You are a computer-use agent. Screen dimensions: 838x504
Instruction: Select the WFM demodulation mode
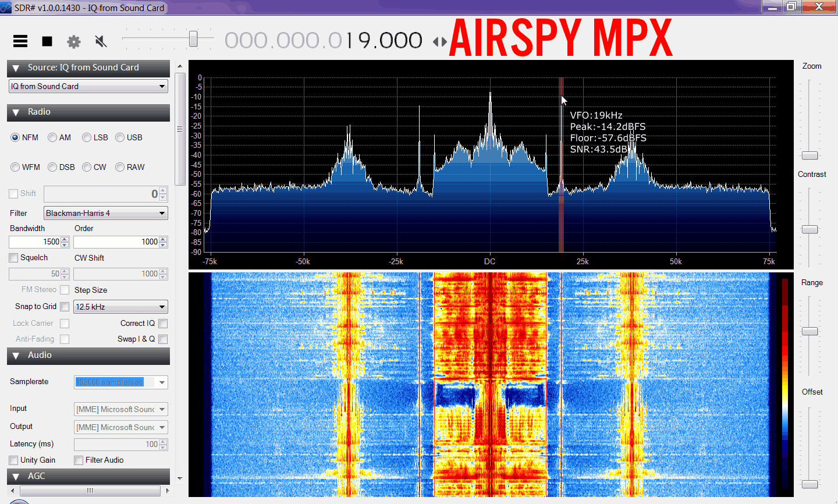pos(15,167)
